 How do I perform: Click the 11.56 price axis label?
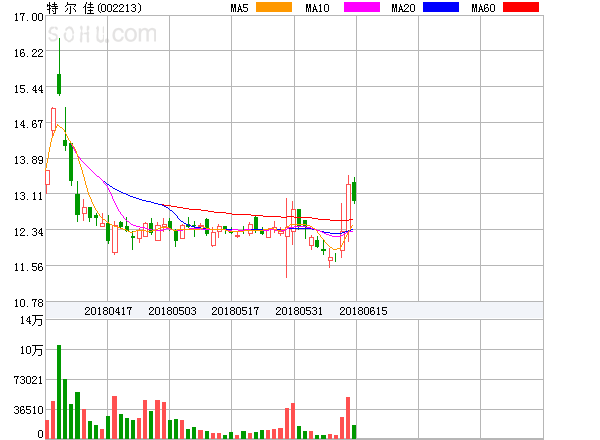pyautogui.click(x=29, y=267)
